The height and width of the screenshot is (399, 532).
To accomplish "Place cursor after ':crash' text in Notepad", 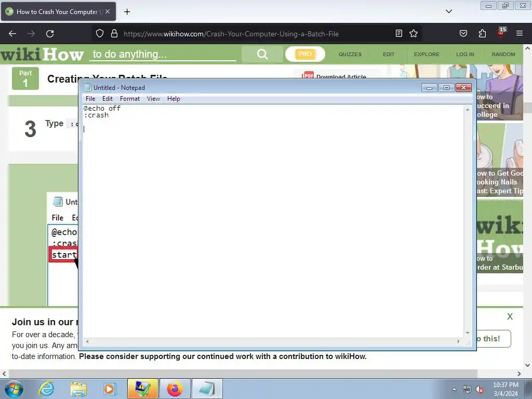I will [x=109, y=115].
